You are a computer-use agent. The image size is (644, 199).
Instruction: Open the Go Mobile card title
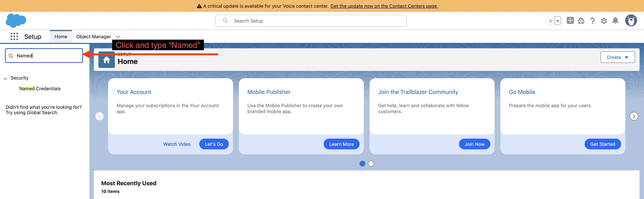click(522, 92)
